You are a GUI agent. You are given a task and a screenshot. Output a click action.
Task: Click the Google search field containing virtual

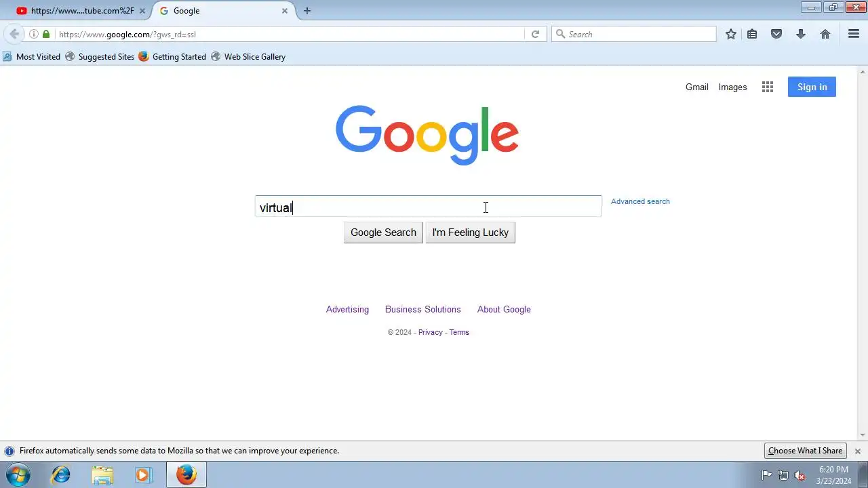tap(428, 207)
